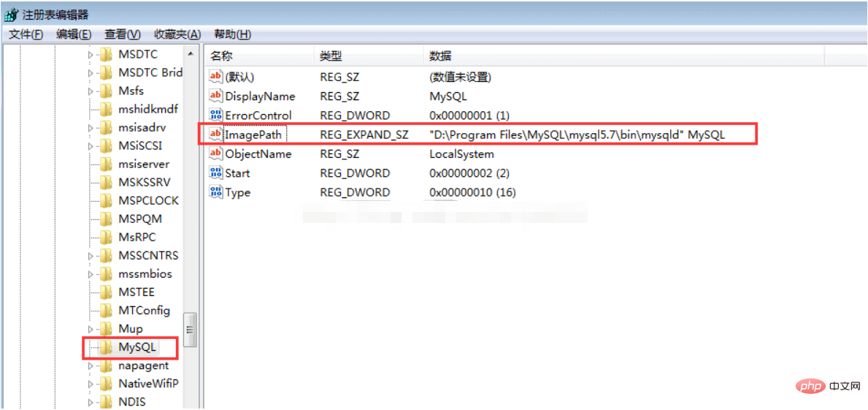
Task: Open the 收藏夹(A) menu
Action: coord(177,34)
